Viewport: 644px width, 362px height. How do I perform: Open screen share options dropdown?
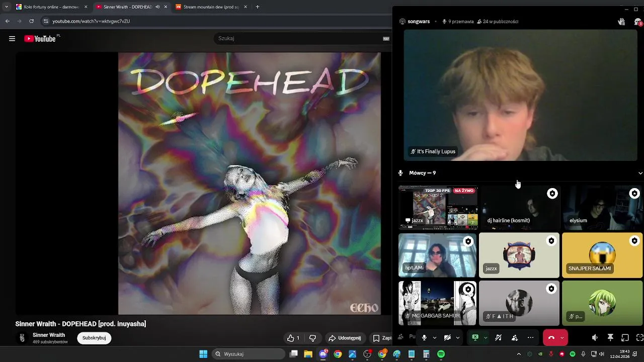pyautogui.click(x=486, y=338)
